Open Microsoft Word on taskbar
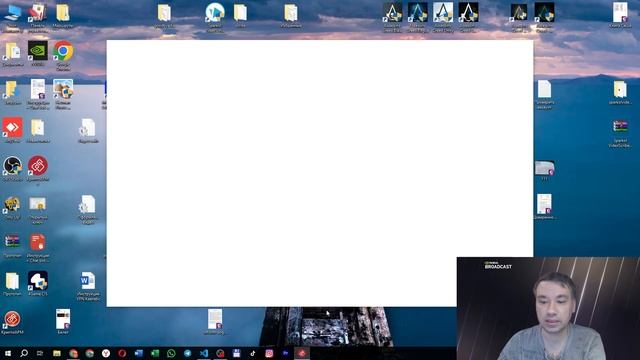The image size is (640, 360). click(x=139, y=353)
